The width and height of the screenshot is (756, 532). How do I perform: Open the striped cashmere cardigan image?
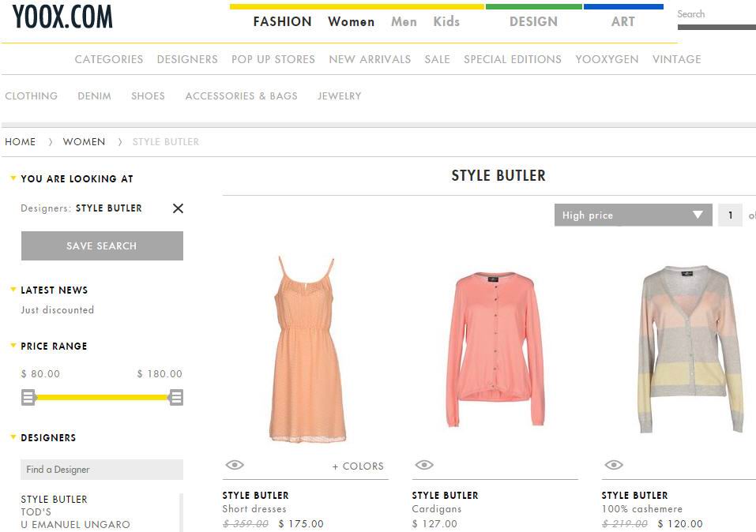(x=690, y=348)
